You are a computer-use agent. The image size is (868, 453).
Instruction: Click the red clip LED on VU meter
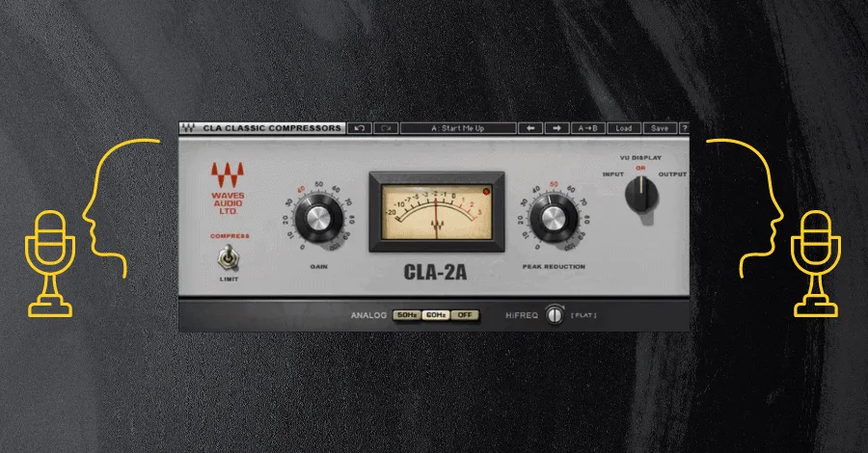point(486,192)
